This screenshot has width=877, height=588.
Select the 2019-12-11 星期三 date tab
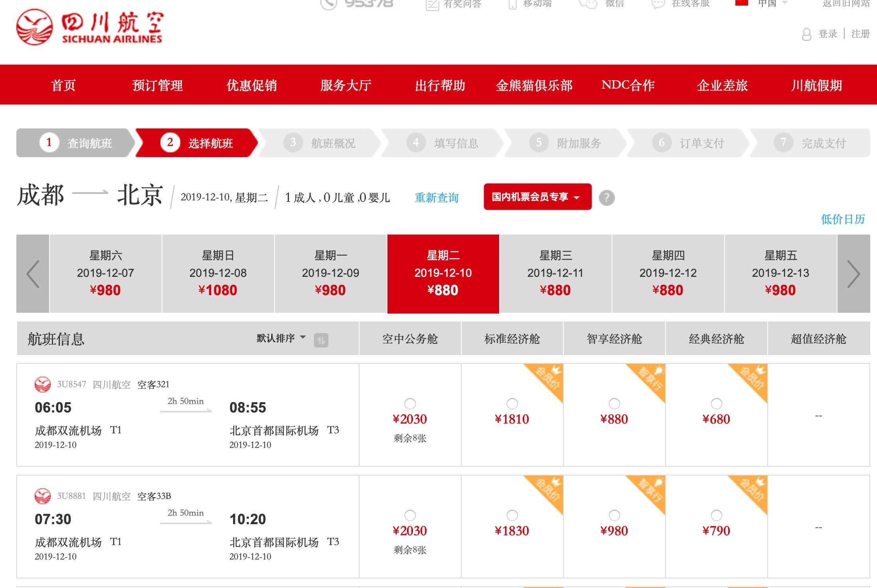click(x=555, y=273)
